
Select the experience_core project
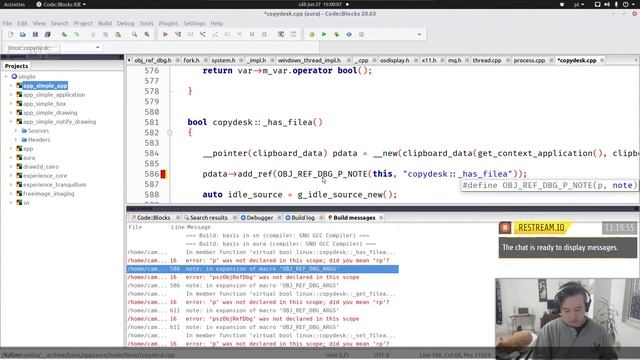point(45,176)
